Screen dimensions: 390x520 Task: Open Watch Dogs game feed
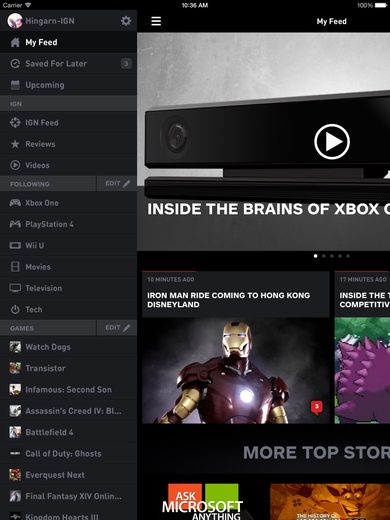[68, 347]
